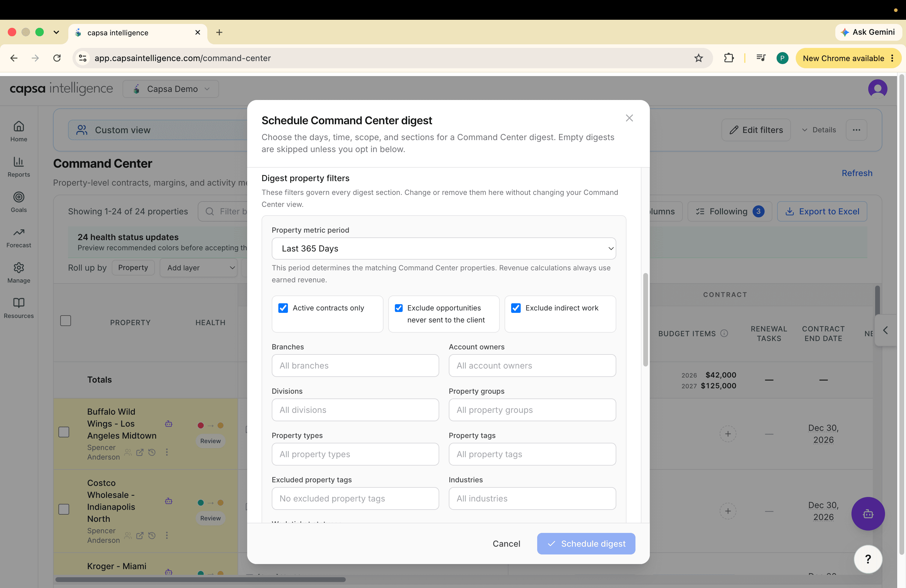Viewport: 906px width, 588px height.
Task: Select the Costco Wholesale row checkbox
Action: [64, 509]
